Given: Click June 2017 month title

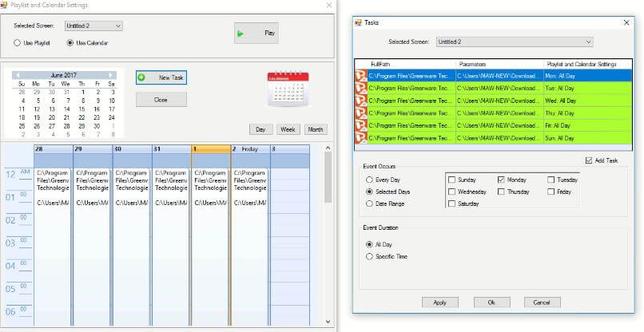Looking at the screenshot, I should [64, 75].
